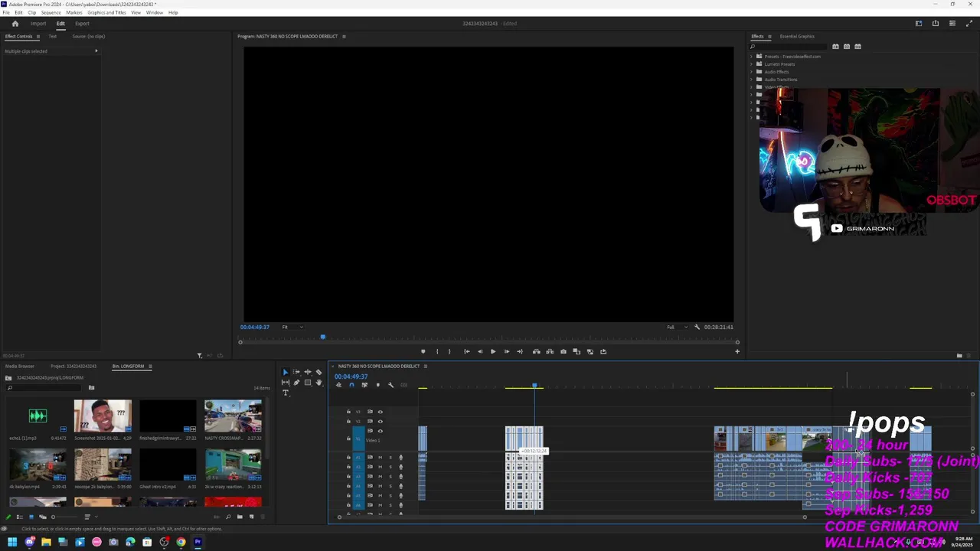Image resolution: width=980 pixels, height=551 pixels.
Task: Expand the Audio Transitions folder
Action: point(751,80)
